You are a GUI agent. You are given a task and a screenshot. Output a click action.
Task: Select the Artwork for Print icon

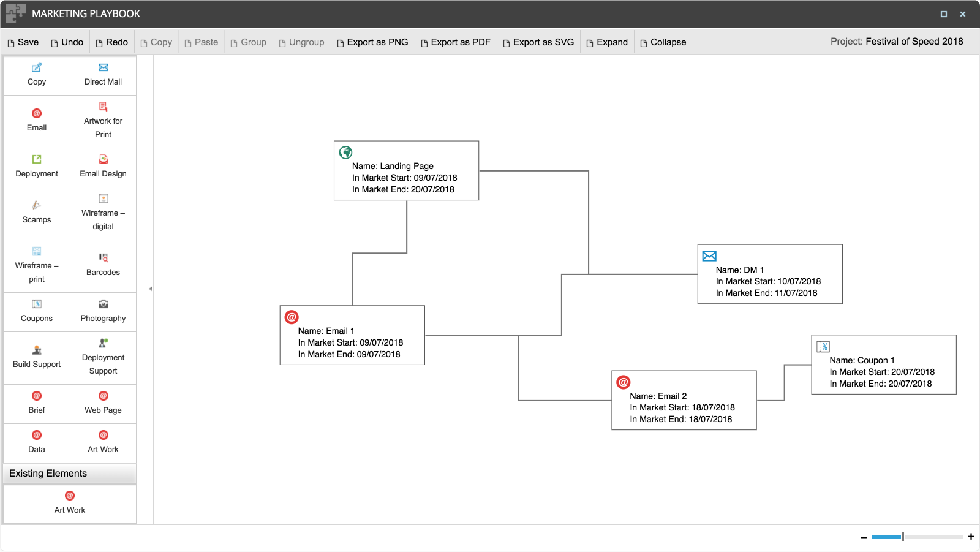pos(103,107)
